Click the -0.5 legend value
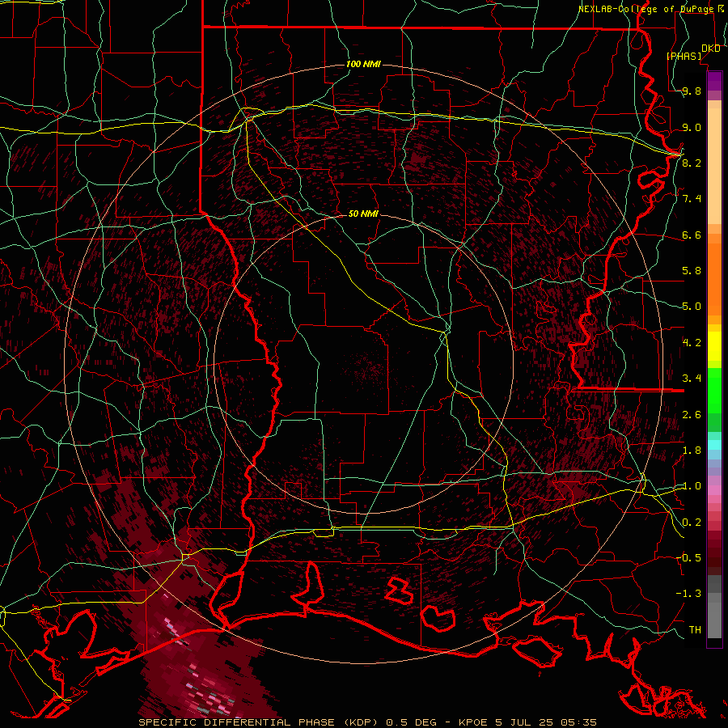This screenshot has height=728, width=728. point(689,557)
